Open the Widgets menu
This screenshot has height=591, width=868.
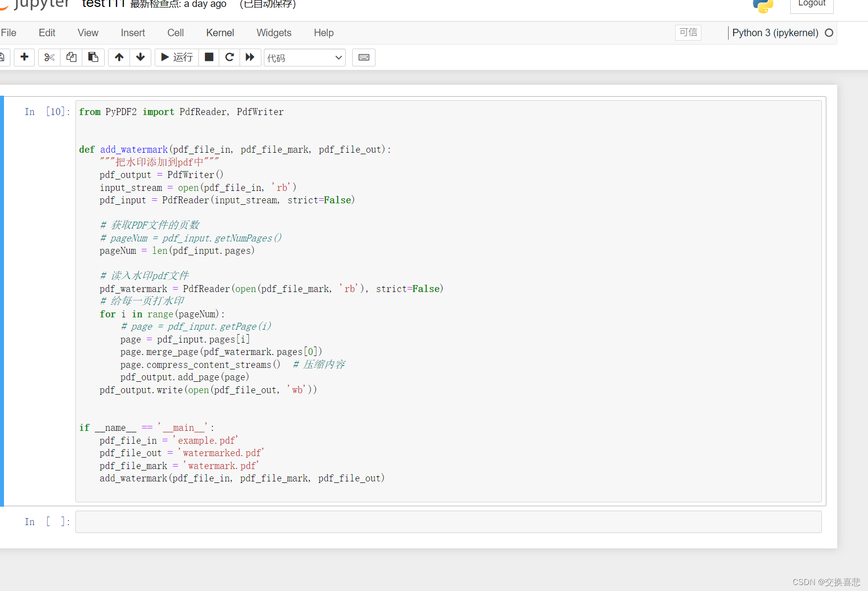click(274, 33)
